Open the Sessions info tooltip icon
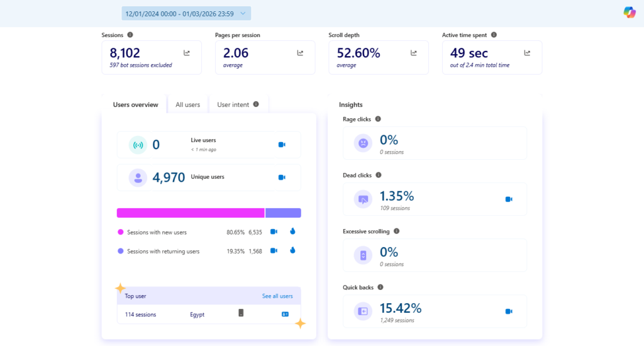This screenshot has width=644, height=346. tap(130, 35)
